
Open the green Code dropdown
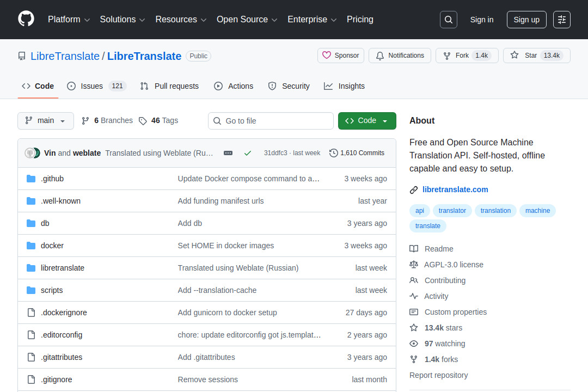pos(367,121)
